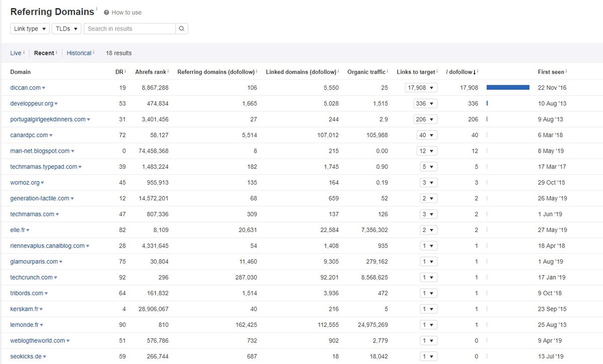Click the "18 results" count text
Image resolution: width=603 pixels, height=364 pixels.
click(x=119, y=53)
